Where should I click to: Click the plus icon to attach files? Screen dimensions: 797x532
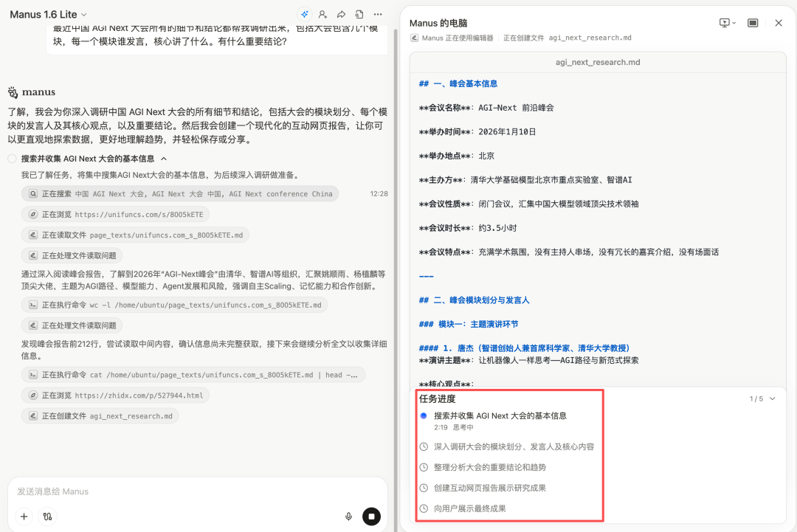[x=24, y=517]
